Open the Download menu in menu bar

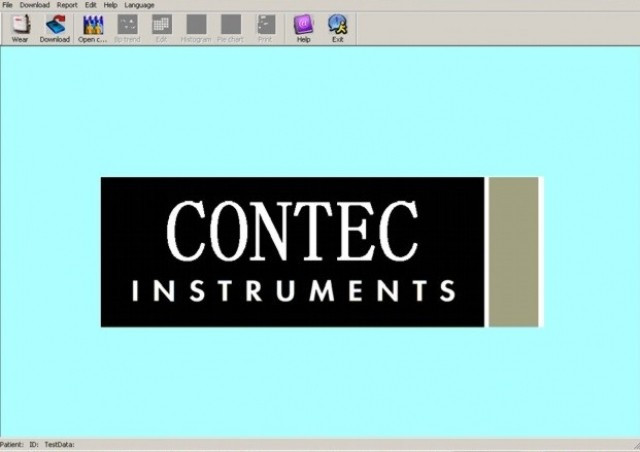click(x=35, y=5)
